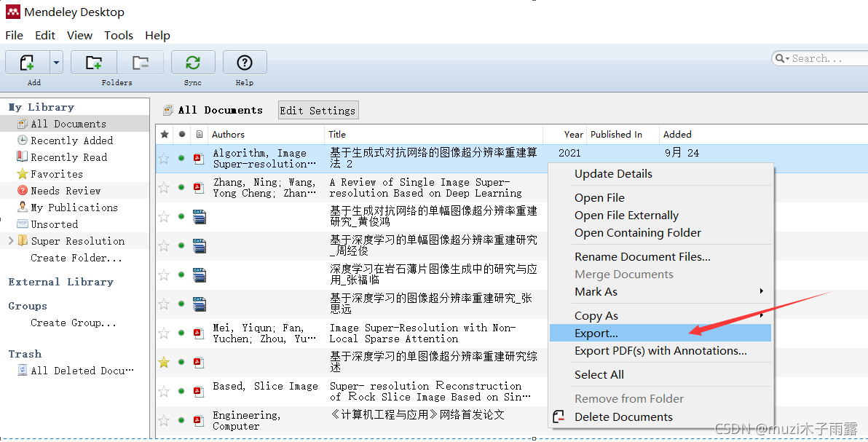
Task: Choose Export PDF(s) with Annotations...
Action: coord(660,350)
